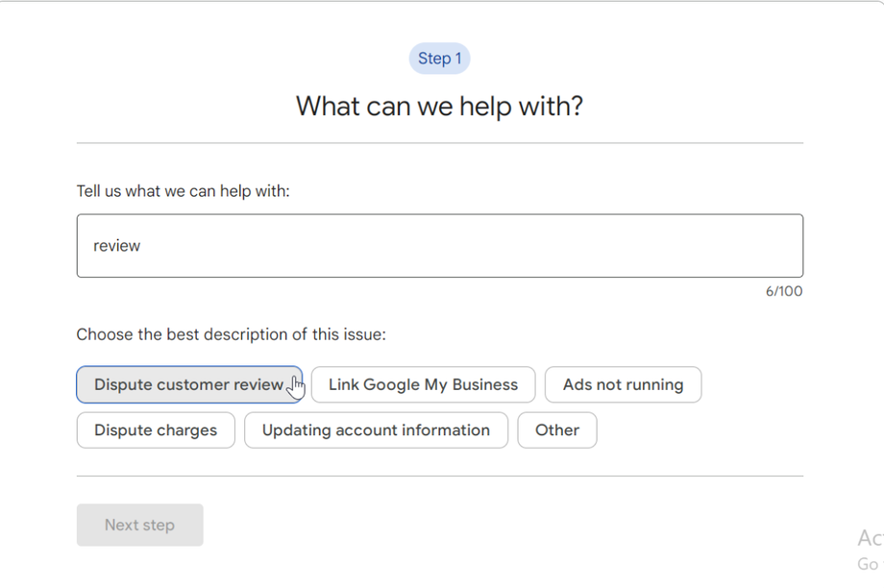Click the divider line above Next step
This screenshot has width=884, height=588.
pyautogui.click(x=440, y=476)
